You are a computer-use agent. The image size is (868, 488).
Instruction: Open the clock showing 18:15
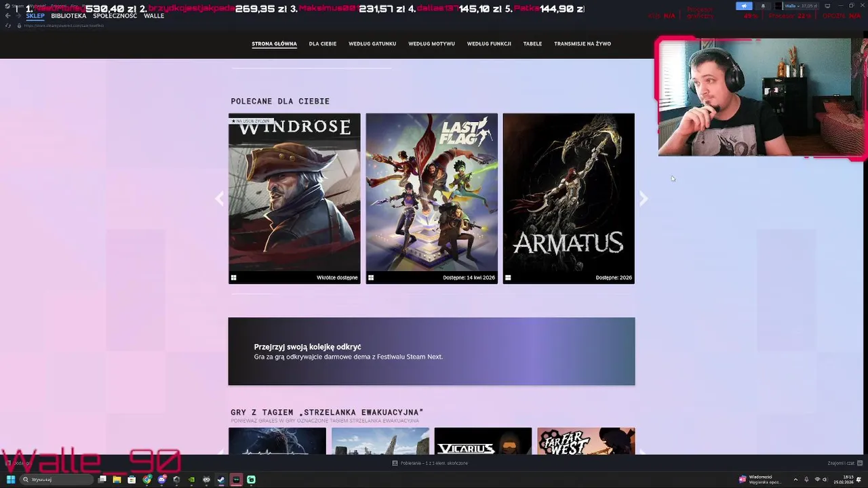click(844, 479)
